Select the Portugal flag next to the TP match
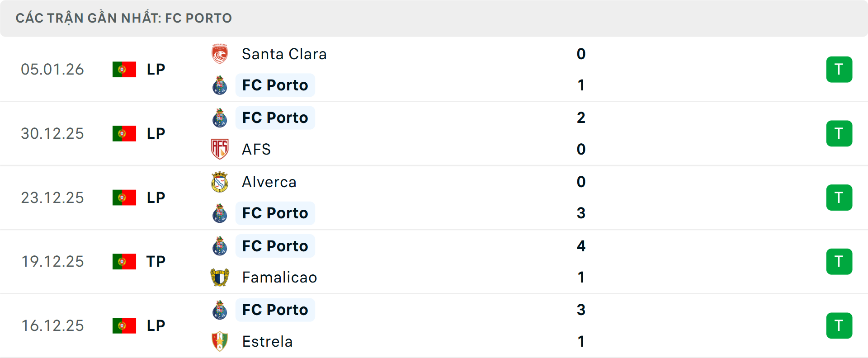Image resolution: width=868 pixels, height=358 pixels. point(124,261)
